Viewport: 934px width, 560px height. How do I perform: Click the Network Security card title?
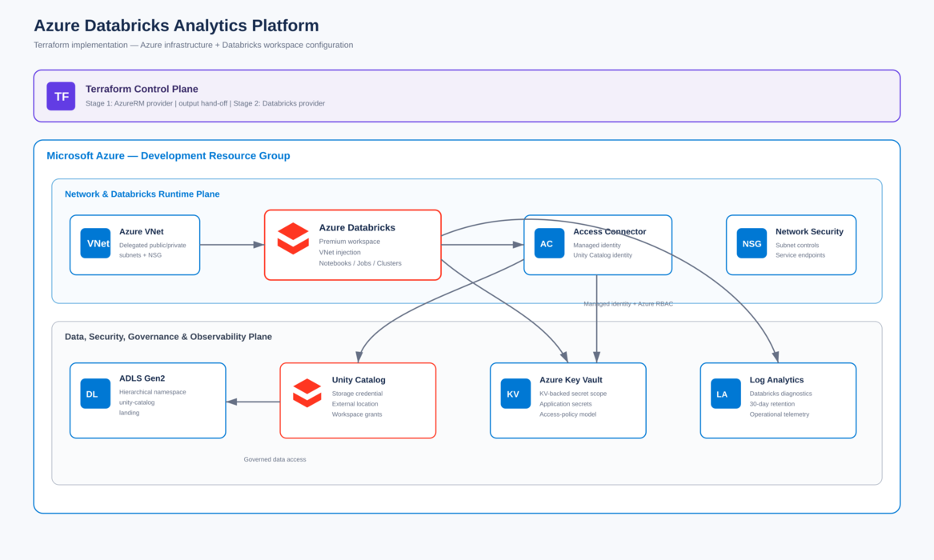coord(809,231)
